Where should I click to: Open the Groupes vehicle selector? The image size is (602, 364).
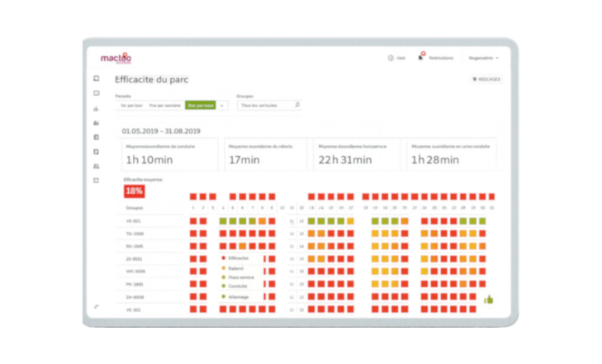264,106
